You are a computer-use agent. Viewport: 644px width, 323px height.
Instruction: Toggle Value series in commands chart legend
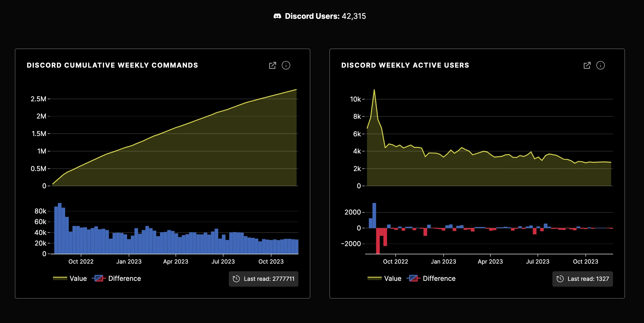78,278
